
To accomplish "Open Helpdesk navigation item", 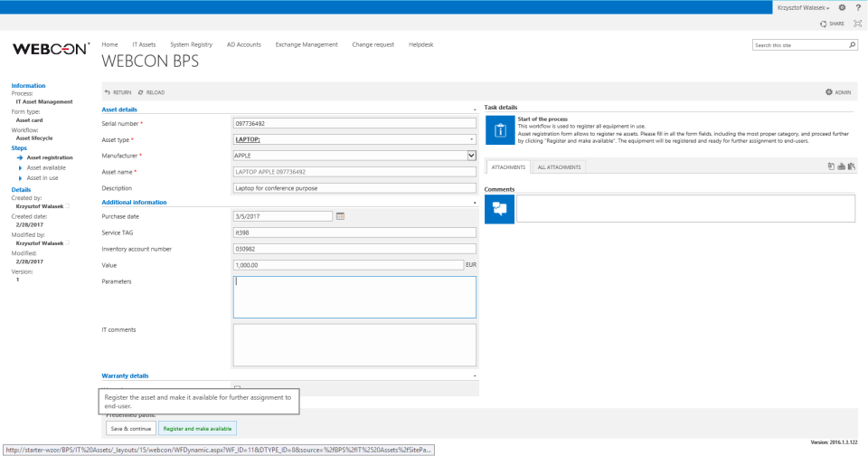I will [x=420, y=45].
